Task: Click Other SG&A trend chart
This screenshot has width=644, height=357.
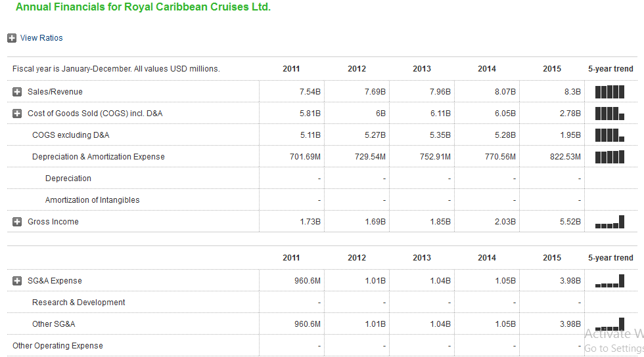Action: (x=609, y=325)
